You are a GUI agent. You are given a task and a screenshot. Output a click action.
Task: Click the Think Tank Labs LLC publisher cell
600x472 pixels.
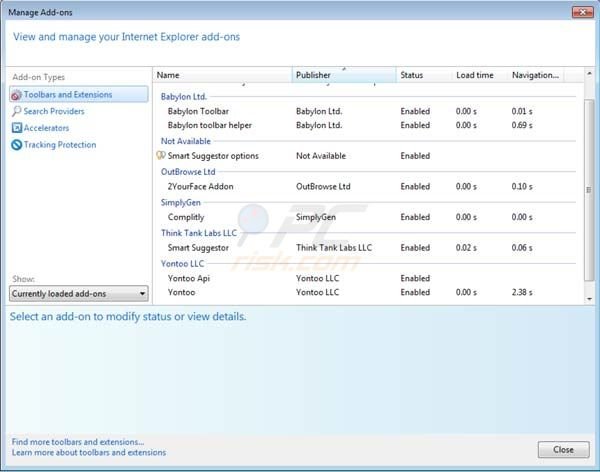pyautogui.click(x=334, y=248)
